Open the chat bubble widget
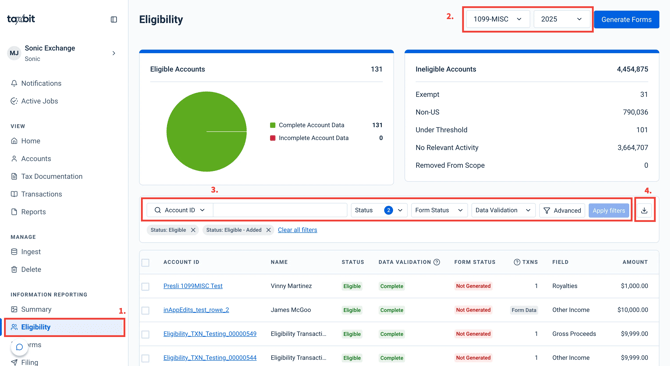 (19, 347)
